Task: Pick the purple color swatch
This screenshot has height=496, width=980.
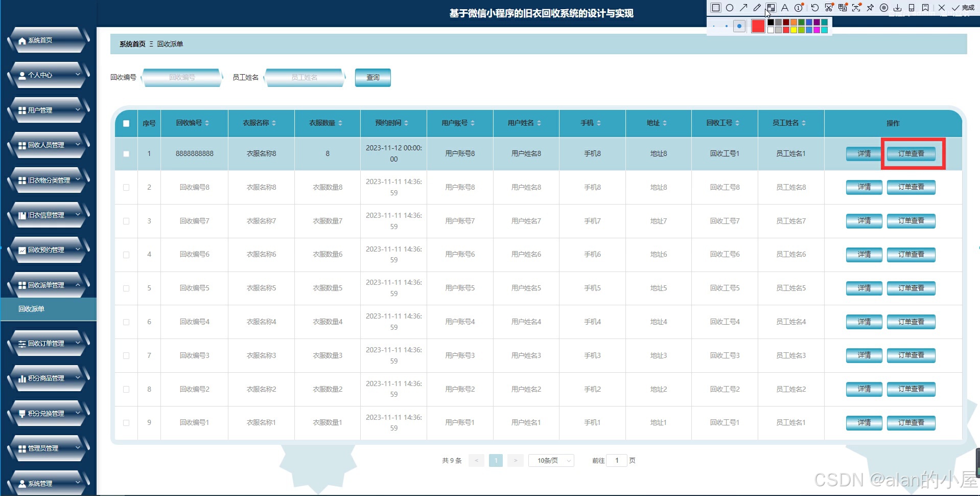Action: coord(816,22)
